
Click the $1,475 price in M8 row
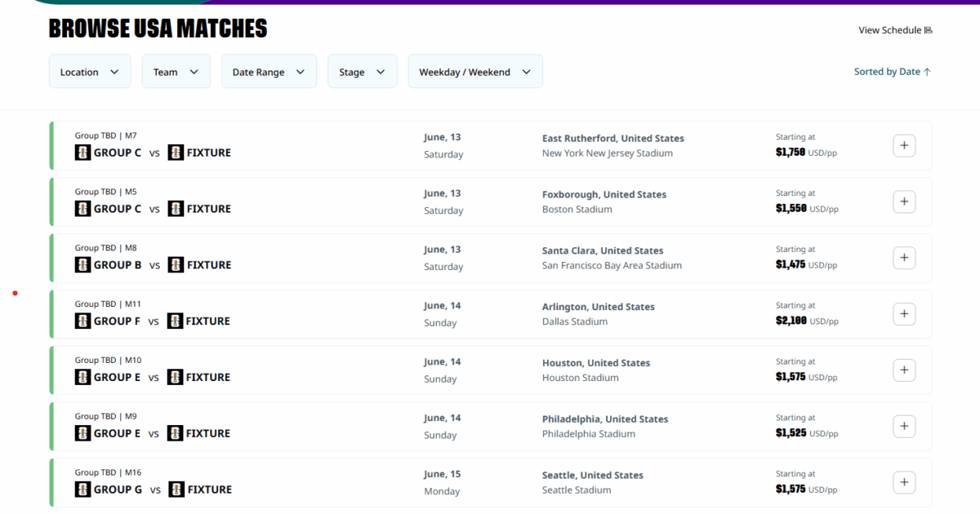point(791,265)
